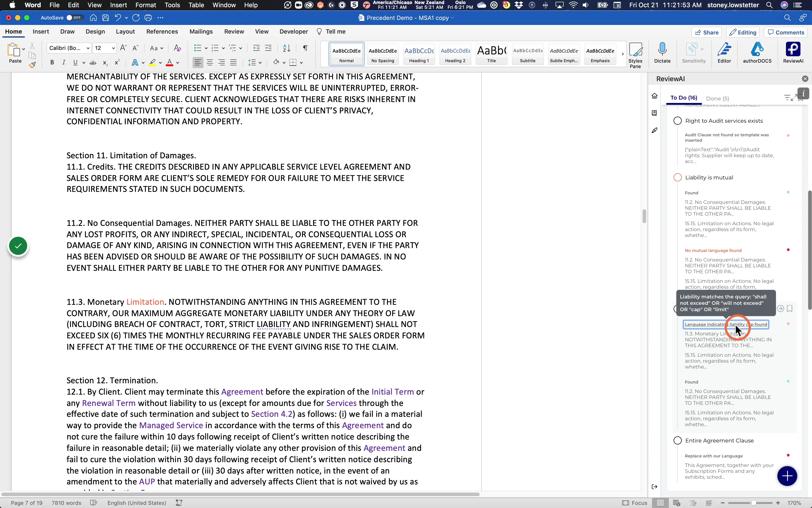
Task: Toggle Focus mode in status bar
Action: [634, 503]
